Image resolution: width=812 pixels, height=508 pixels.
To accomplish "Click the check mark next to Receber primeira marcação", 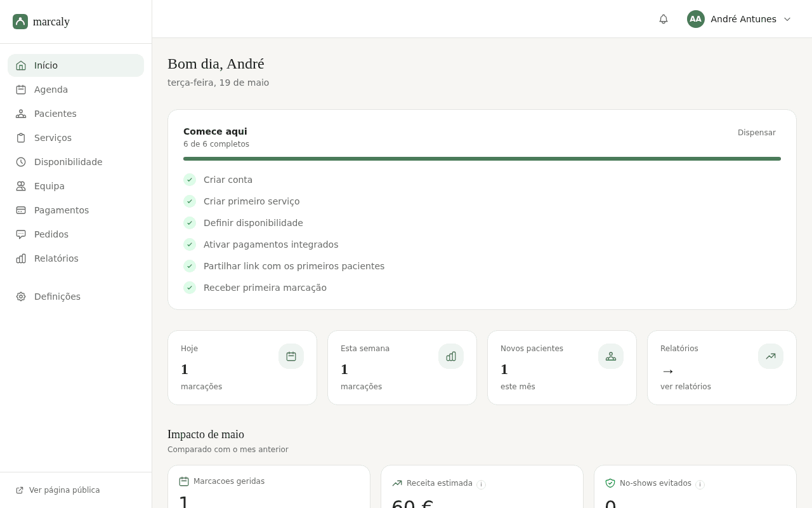I will coord(190,288).
